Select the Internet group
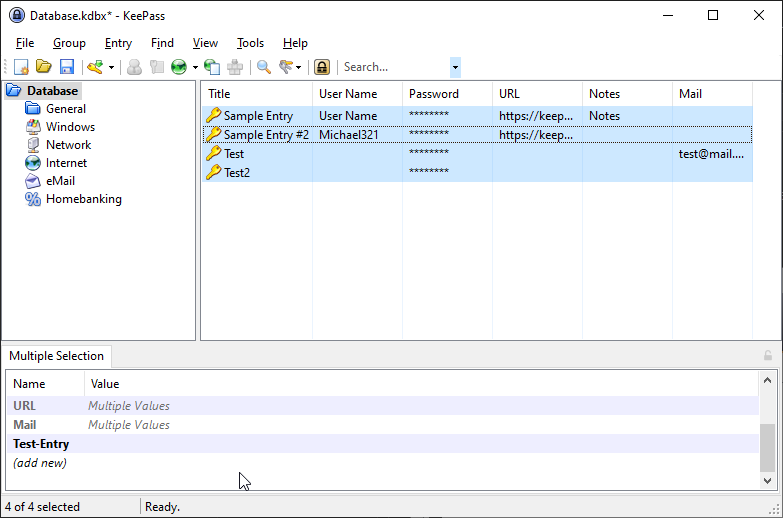This screenshot has height=518, width=783. 66,163
